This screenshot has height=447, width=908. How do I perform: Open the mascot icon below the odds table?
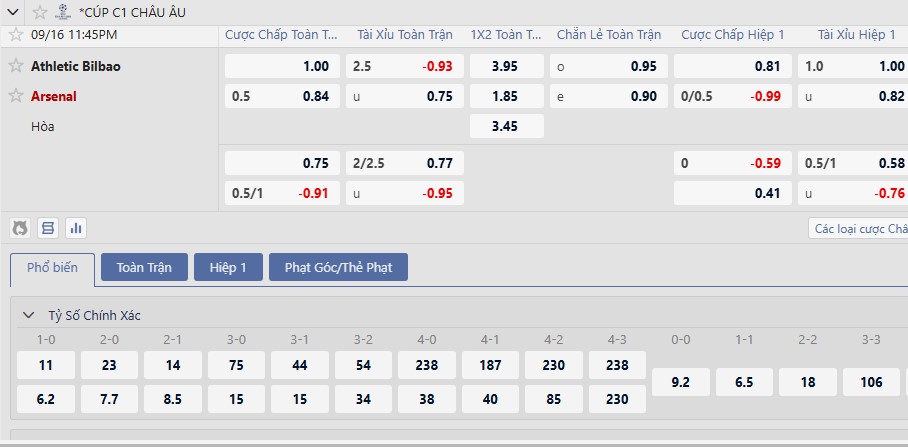click(x=20, y=228)
